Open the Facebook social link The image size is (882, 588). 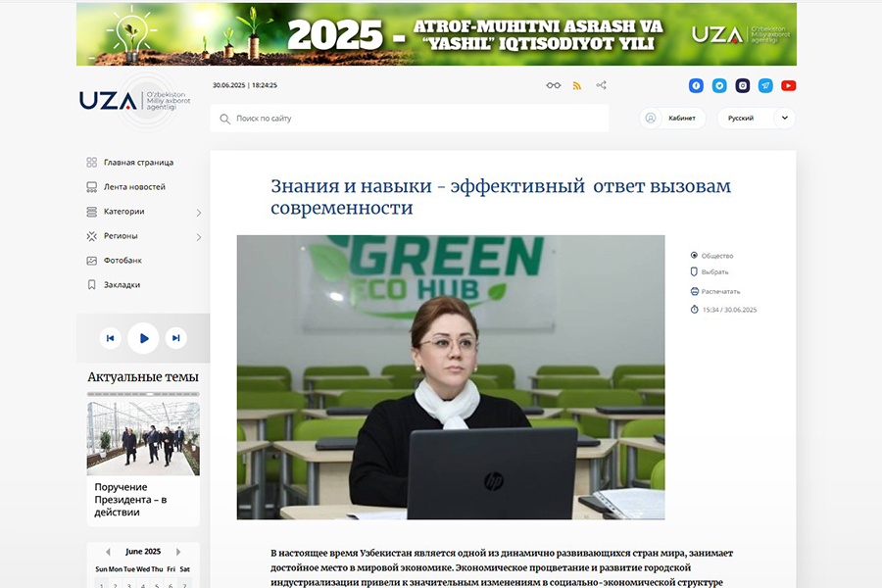point(696,85)
